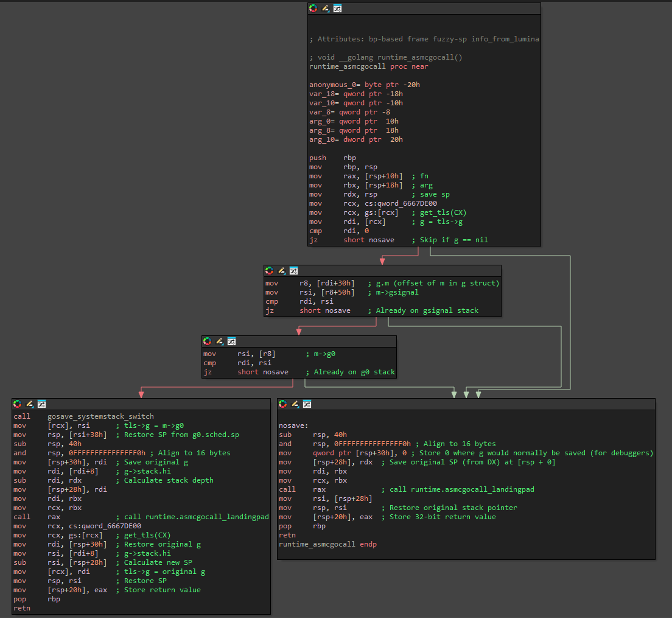Click group icon on the m->gsignal block

point(293,271)
